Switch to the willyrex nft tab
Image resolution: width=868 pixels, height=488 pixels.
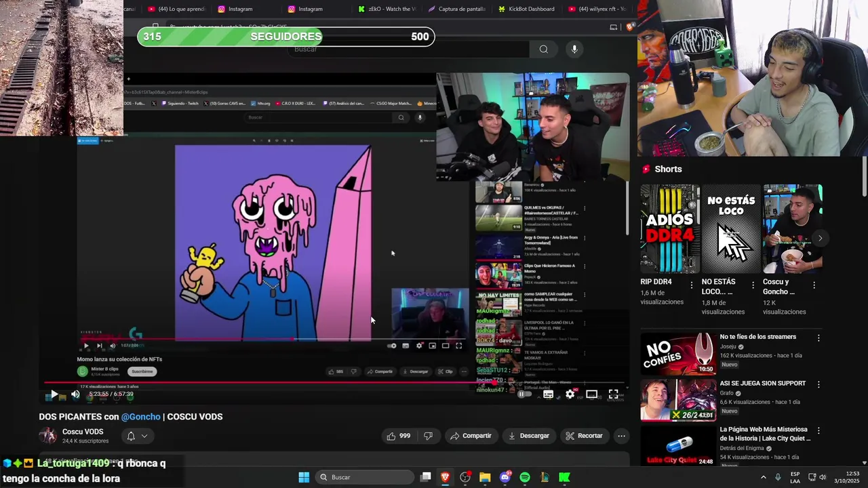pyautogui.click(x=597, y=9)
